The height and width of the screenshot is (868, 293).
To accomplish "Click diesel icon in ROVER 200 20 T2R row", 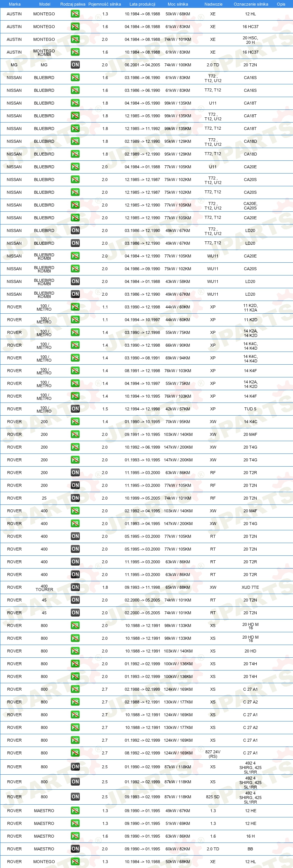I will (75, 473).
